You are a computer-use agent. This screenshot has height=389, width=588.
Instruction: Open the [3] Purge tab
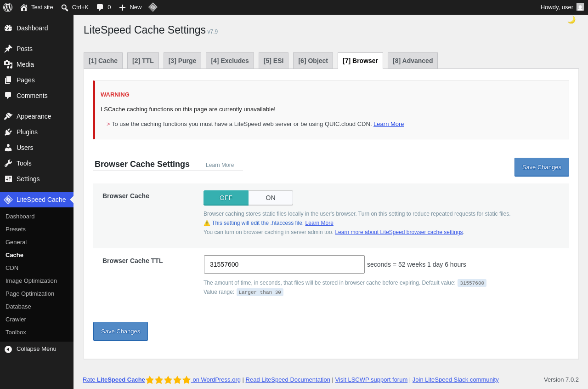(x=182, y=61)
